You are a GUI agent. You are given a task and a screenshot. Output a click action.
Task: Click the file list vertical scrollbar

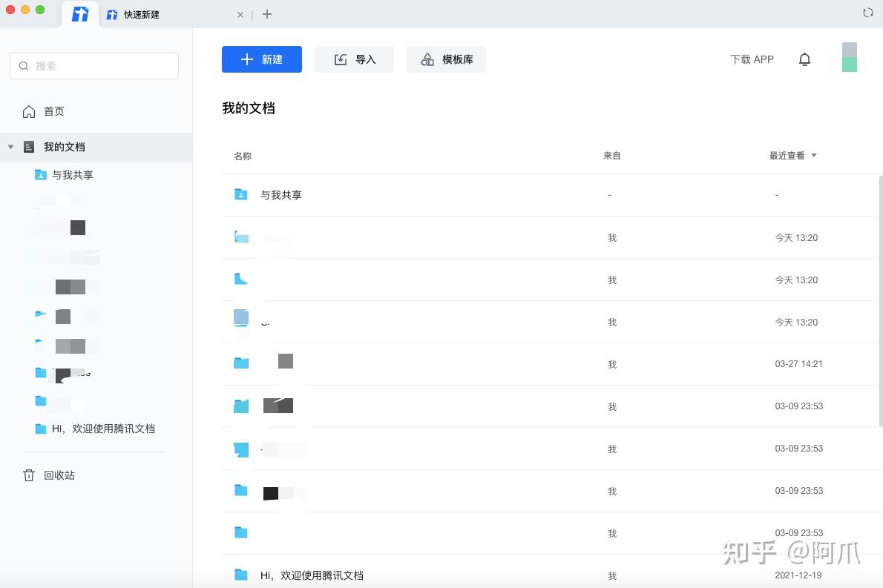pyautogui.click(x=880, y=300)
